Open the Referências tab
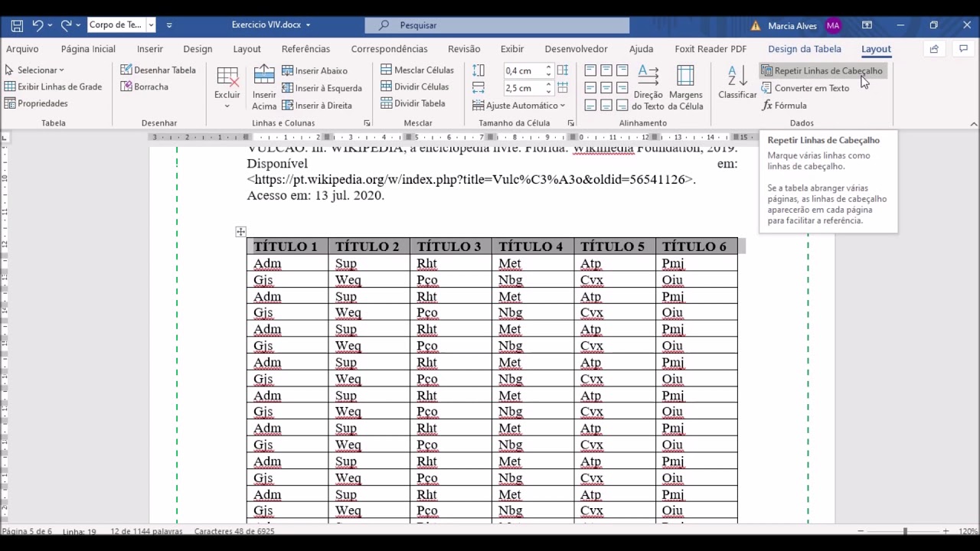Viewport: 980px width, 551px height. 305,49
